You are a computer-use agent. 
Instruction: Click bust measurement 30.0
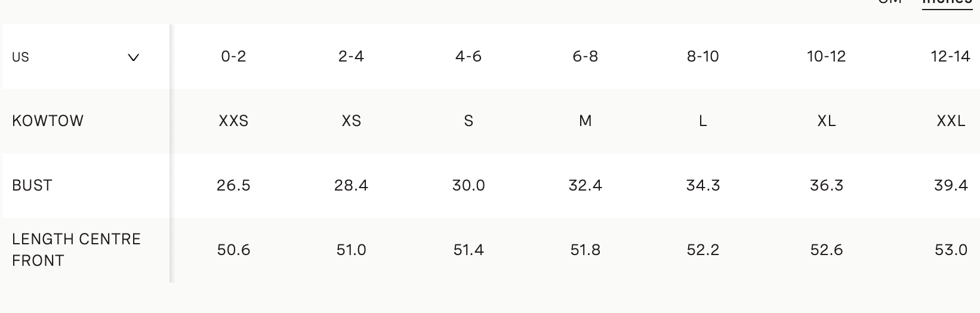coord(469,186)
